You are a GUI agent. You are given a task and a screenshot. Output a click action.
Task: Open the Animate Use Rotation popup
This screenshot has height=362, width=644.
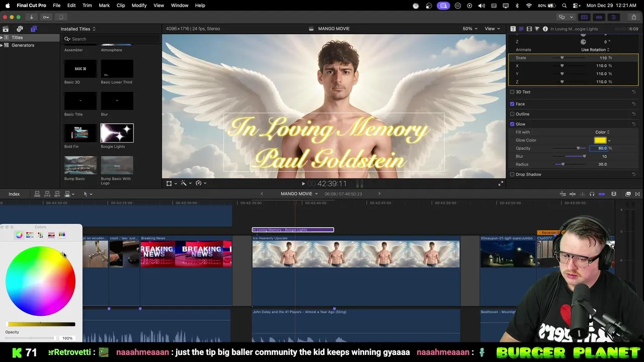[x=595, y=50]
